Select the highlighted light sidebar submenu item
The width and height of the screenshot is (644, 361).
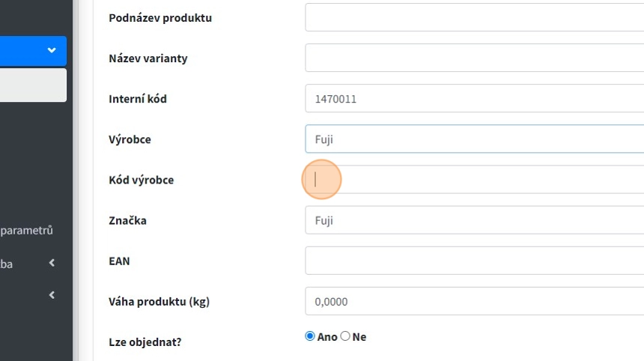click(x=33, y=85)
